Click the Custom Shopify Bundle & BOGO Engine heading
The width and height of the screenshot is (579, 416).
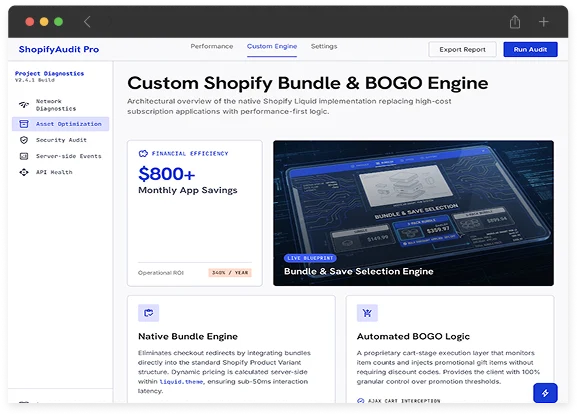308,83
